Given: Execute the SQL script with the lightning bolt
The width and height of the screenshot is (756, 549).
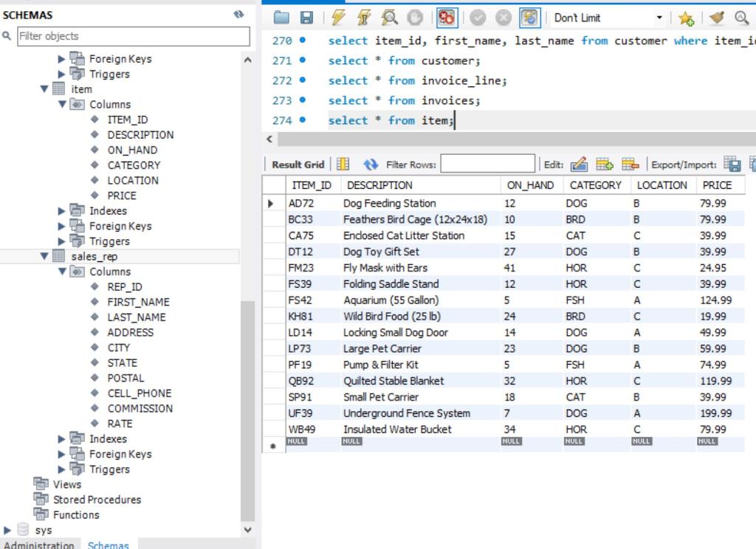Looking at the screenshot, I should [x=339, y=16].
